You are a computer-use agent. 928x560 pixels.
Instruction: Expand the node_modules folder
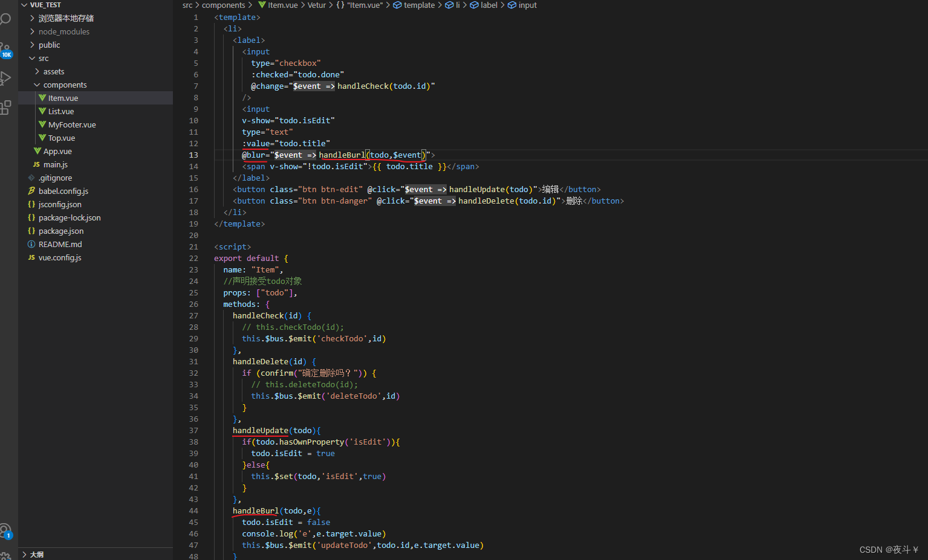pyautogui.click(x=32, y=31)
